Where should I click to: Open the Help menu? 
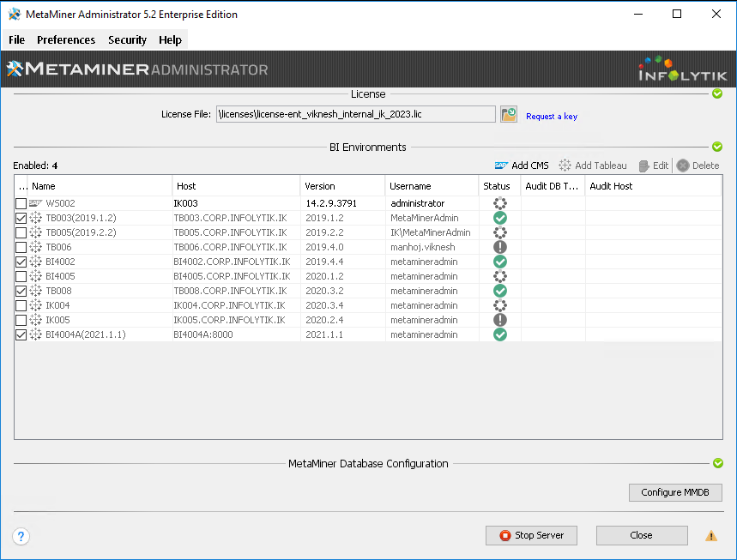170,40
